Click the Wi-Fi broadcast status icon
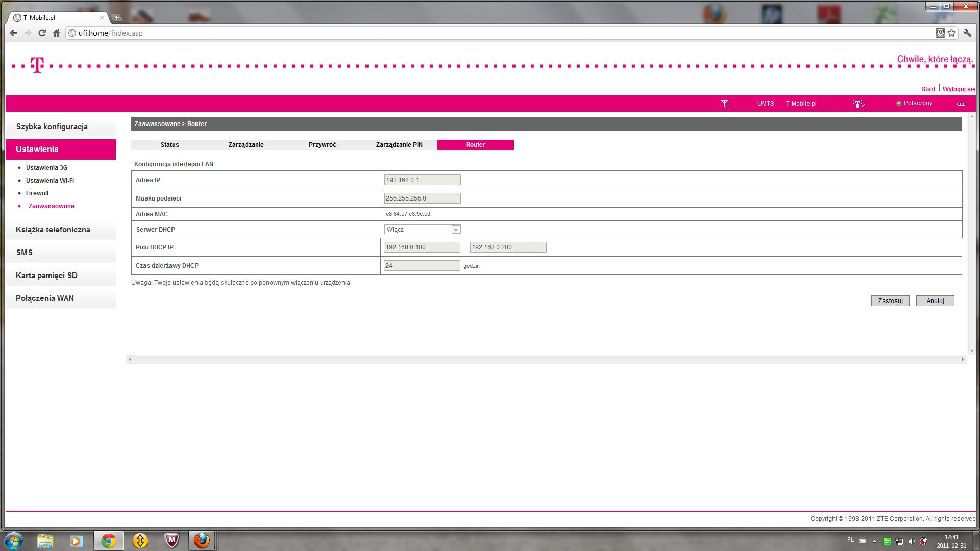This screenshot has height=551, width=980. (x=859, y=104)
